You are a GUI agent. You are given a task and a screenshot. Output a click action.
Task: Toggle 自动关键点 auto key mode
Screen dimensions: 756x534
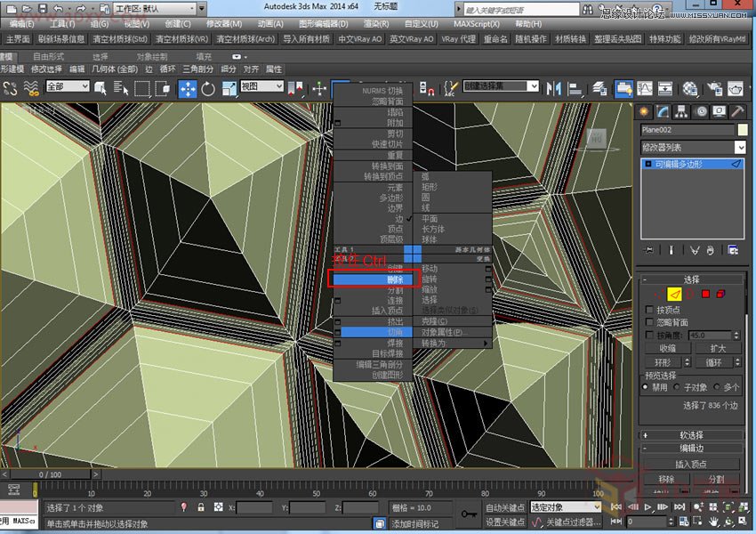tap(505, 507)
